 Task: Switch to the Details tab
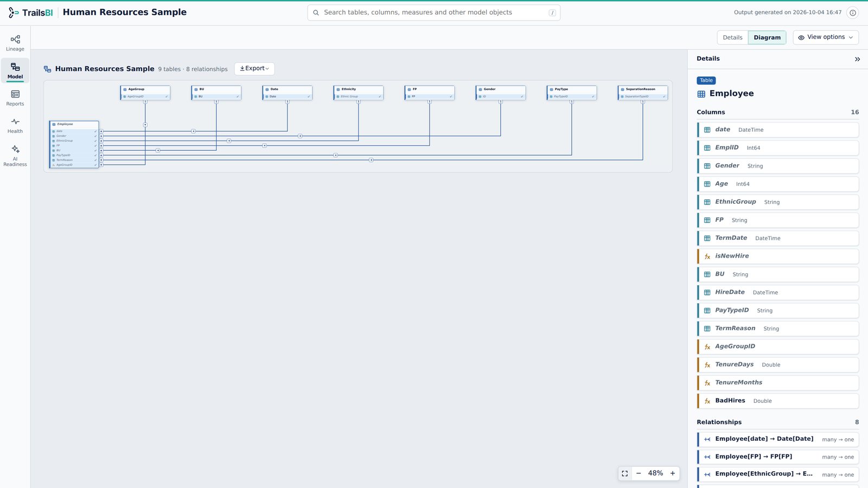(x=732, y=37)
